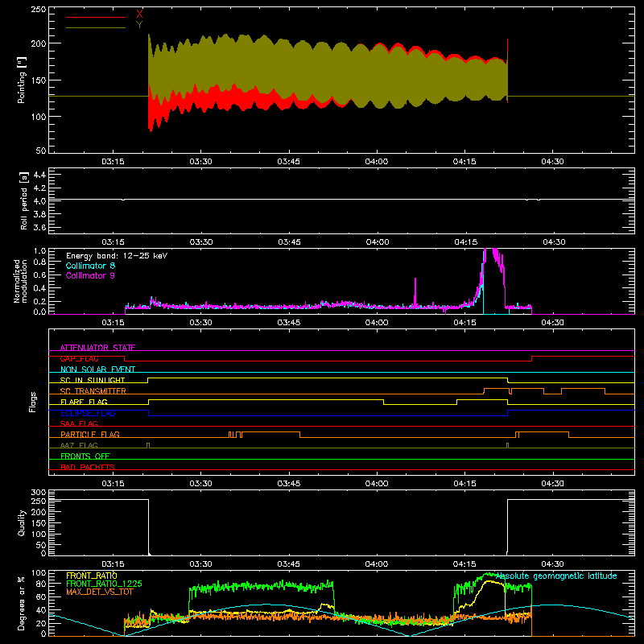644x644 pixels.
Task: Select the olive Y legend letter
Action: click(x=139, y=25)
